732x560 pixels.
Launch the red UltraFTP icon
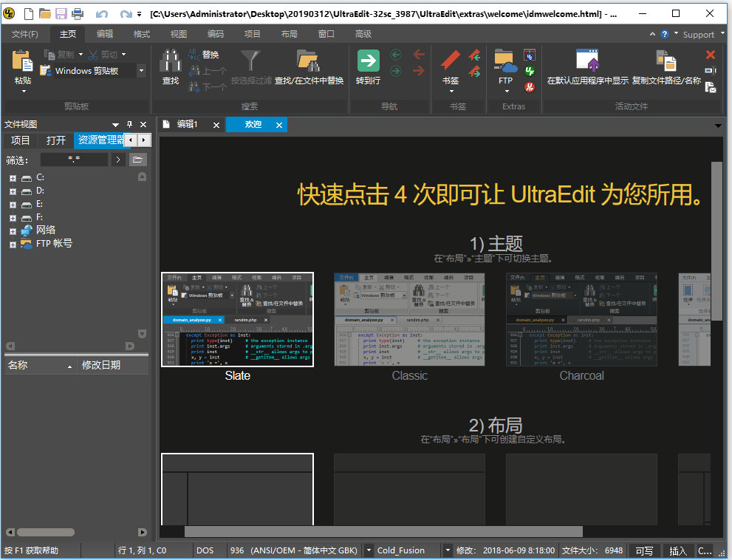[x=529, y=87]
